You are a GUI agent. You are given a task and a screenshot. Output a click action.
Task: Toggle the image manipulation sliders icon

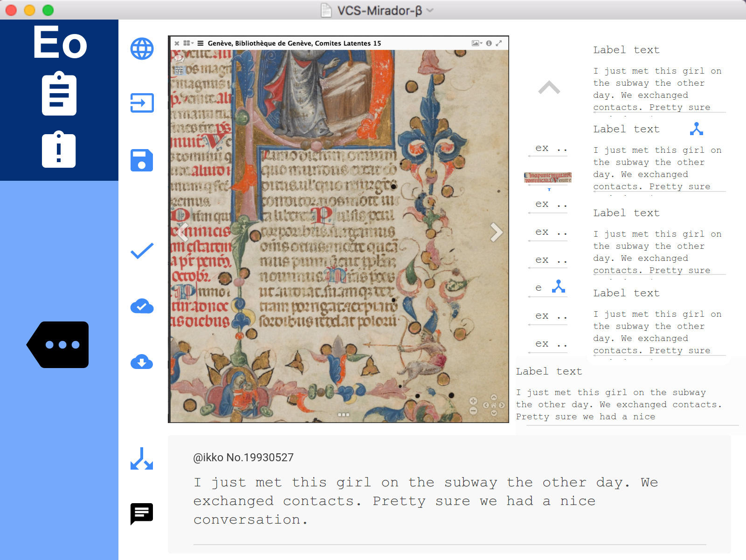tap(179, 70)
